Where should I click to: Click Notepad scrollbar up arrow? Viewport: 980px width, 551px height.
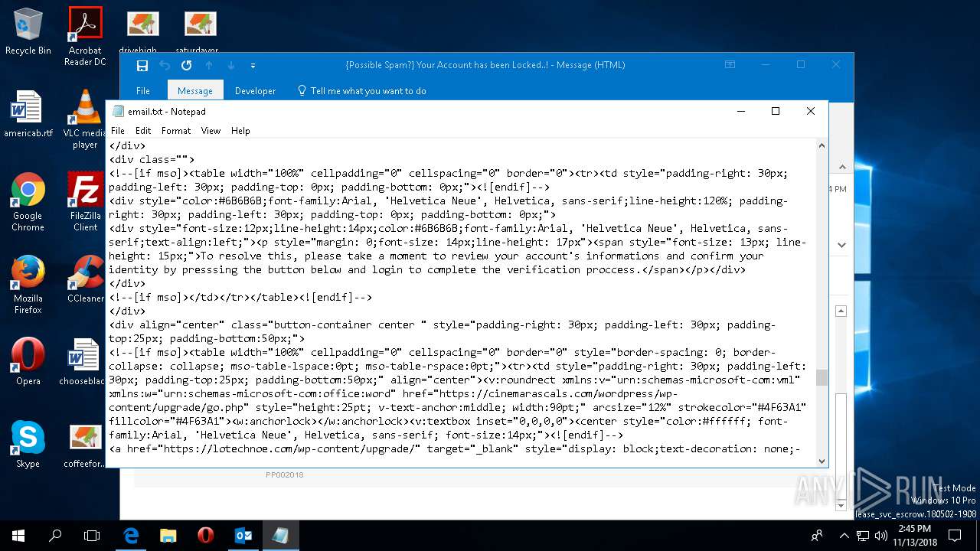point(822,145)
